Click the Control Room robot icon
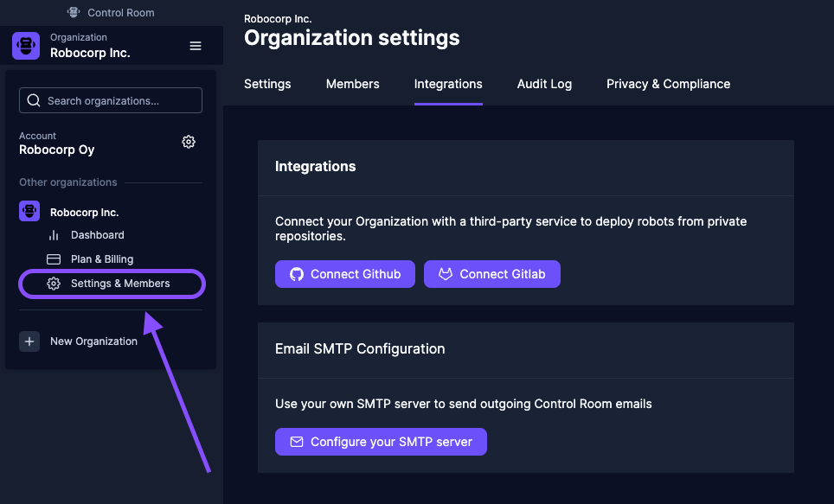834x504 pixels. click(74, 12)
